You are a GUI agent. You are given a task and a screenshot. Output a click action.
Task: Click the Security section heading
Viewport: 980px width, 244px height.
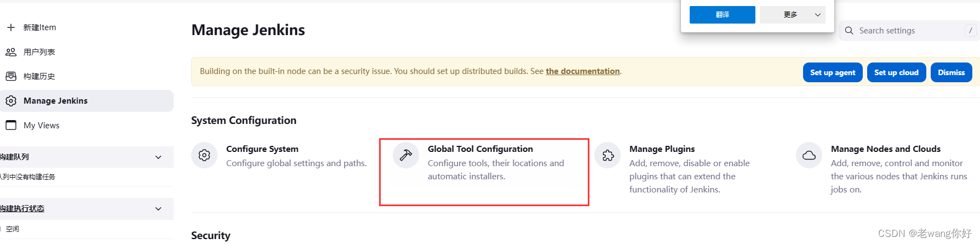pyautogui.click(x=211, y=235)
